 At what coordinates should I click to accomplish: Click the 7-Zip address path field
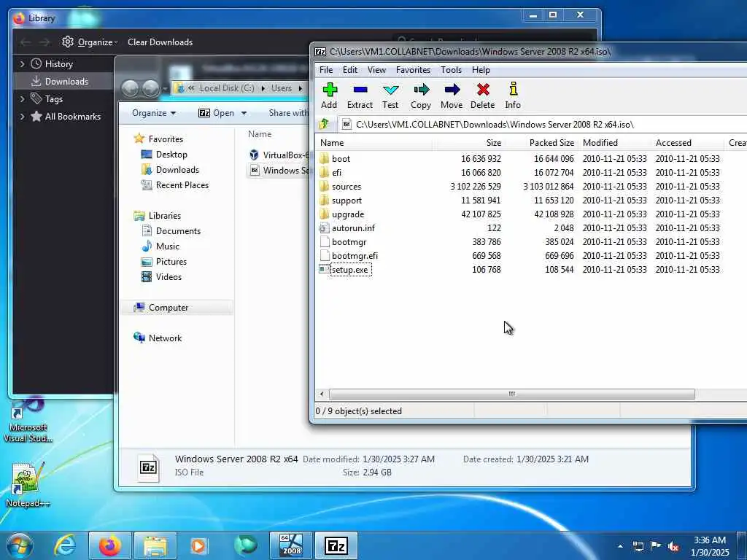[x=543, y=124]
